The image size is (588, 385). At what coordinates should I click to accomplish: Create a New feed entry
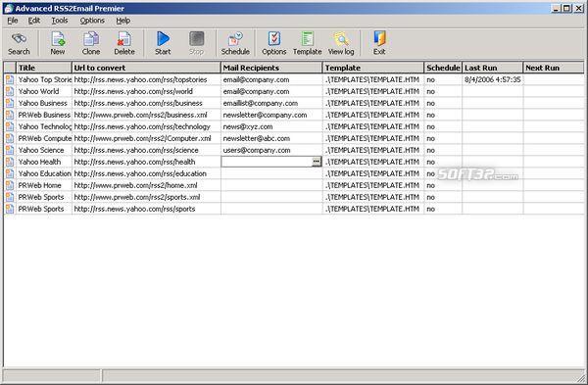[x=58, y=43]
